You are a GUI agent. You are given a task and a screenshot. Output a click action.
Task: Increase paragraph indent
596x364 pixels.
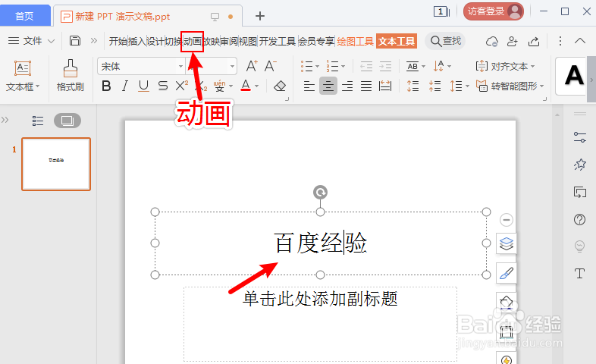(385, 67)
